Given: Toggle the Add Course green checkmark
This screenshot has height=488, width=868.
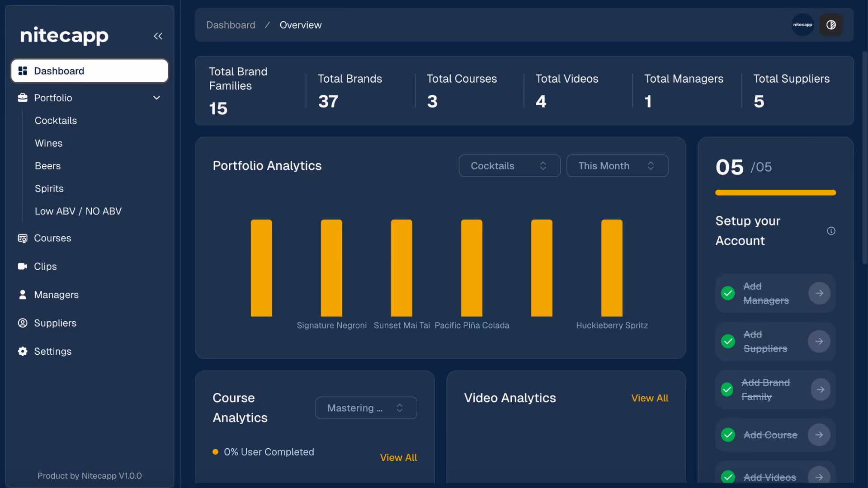Looking at the screenshot, I should (728, 435).
